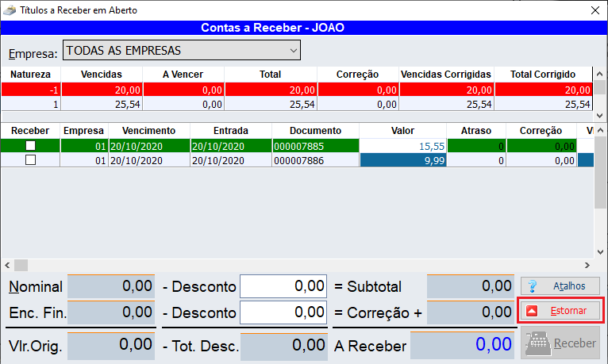608x364 pixels.
Task: Close the Títulos a Receber window
Action: (595, 10)
